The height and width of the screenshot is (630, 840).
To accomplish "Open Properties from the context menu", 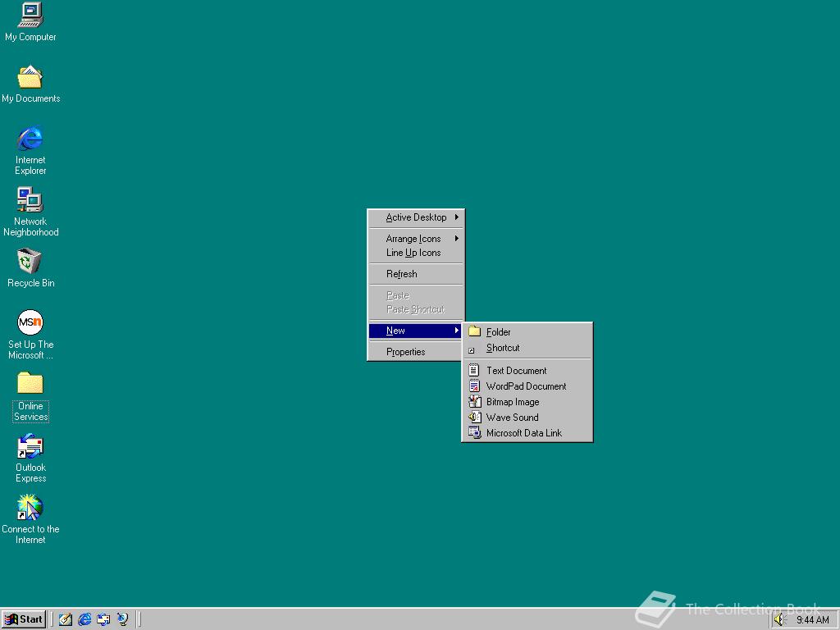I will point(416,352).
